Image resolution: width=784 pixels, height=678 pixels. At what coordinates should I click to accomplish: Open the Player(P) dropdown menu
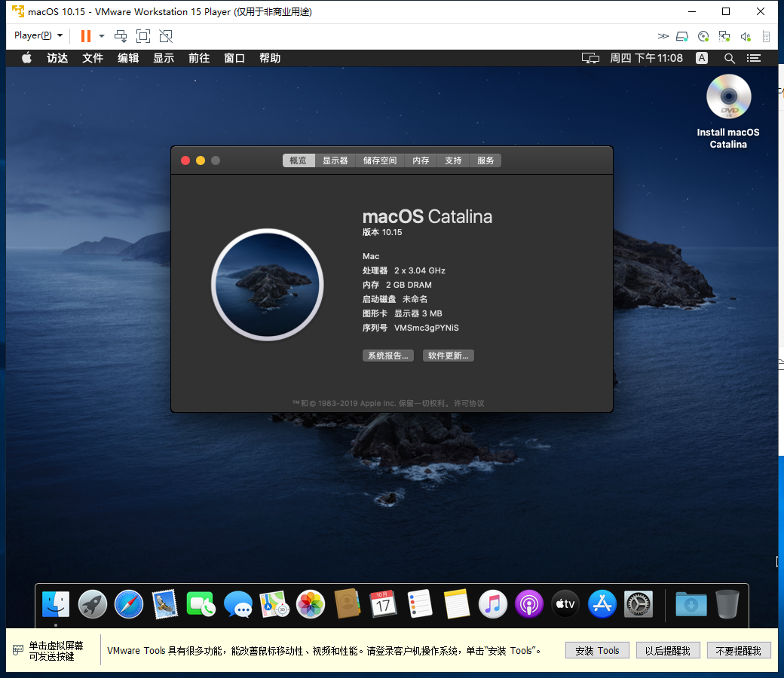pyautogui.click(x=38, y=35)
